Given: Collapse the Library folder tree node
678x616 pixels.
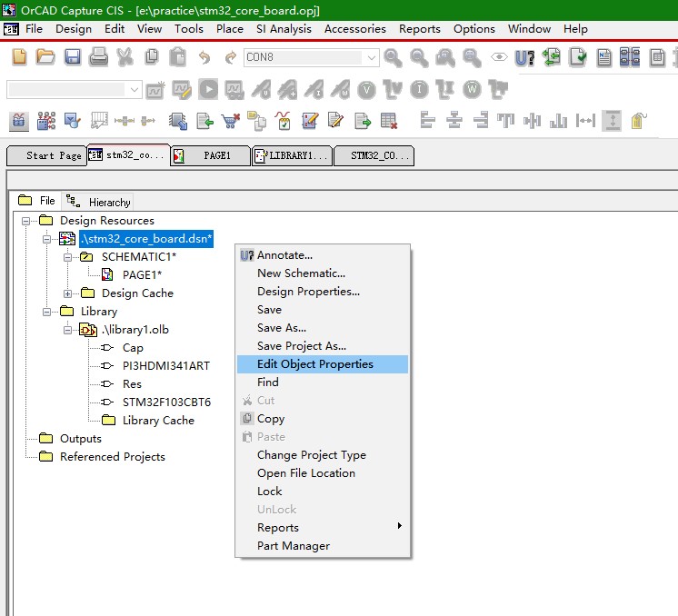Looking at the screenshot, I should tap(46, 312).
